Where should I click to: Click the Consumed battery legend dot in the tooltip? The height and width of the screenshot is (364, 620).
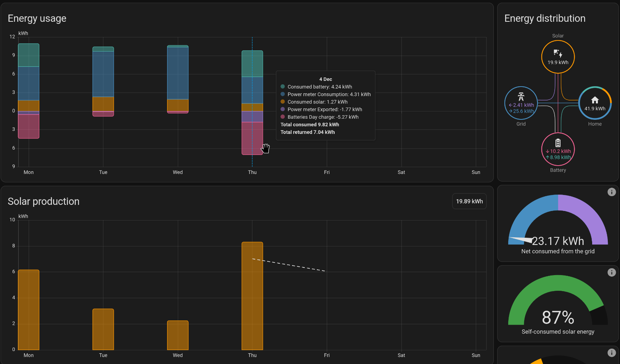(283, 87)
